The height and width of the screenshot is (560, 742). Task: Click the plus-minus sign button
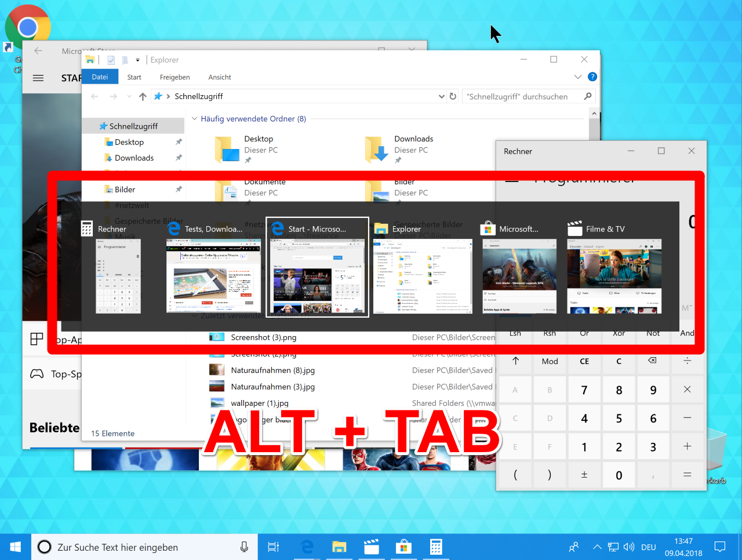584,475
